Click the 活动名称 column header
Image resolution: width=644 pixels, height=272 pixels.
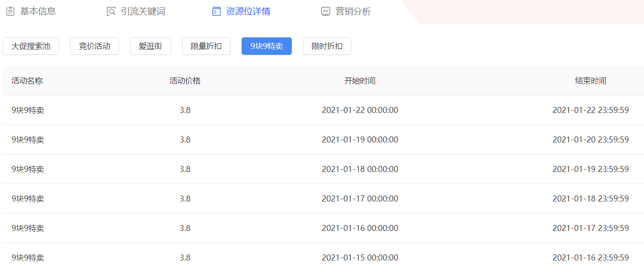[27, 81]
